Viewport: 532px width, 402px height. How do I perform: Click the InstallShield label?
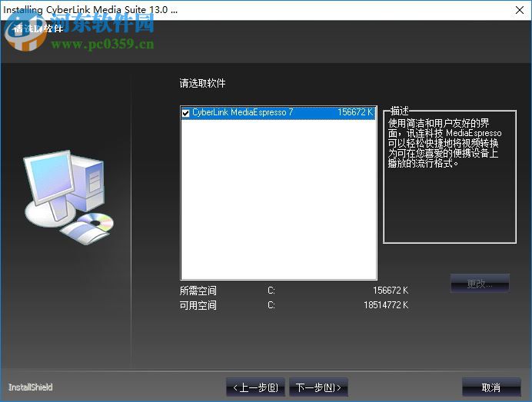(31, 387)
